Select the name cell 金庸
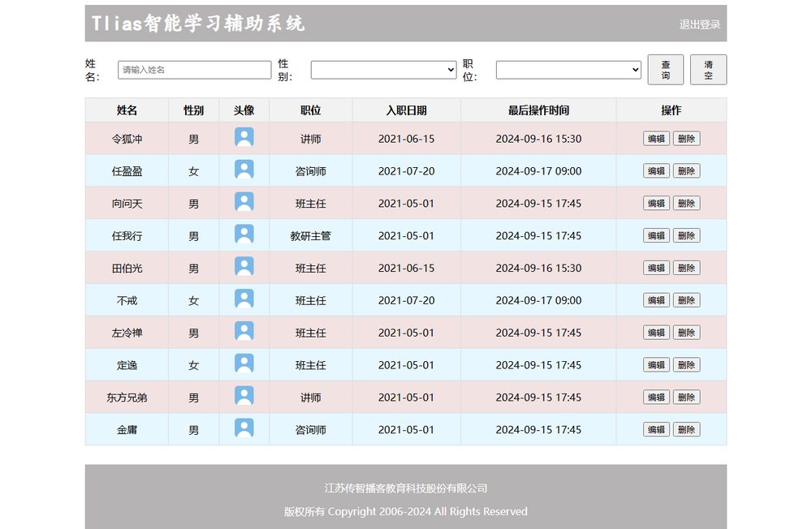The image size is (812, 529). click(x=127, y=430)
